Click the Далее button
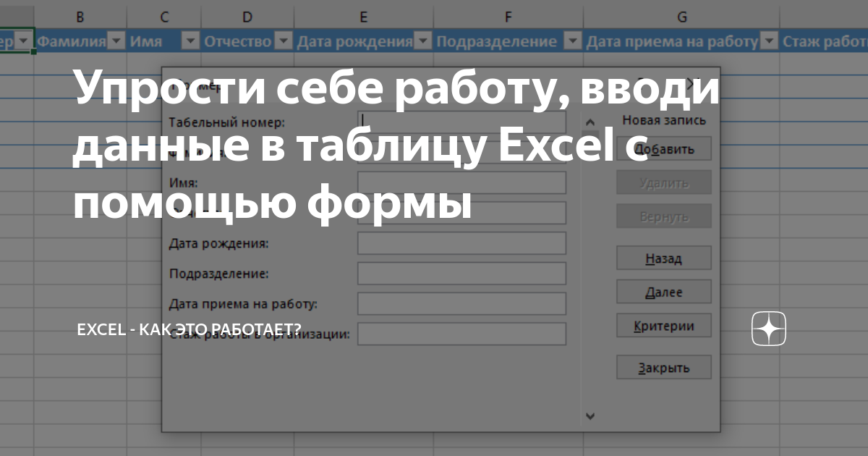Viewport: 868px width, 456px height. [663, 291]
